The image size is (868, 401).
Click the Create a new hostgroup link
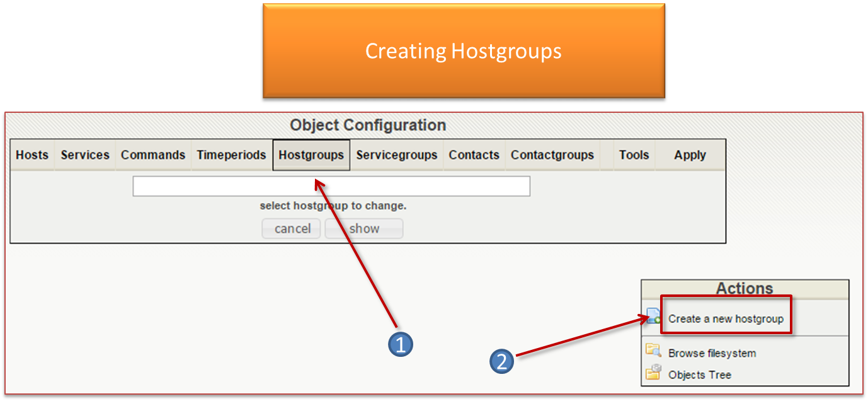[726, 318]
